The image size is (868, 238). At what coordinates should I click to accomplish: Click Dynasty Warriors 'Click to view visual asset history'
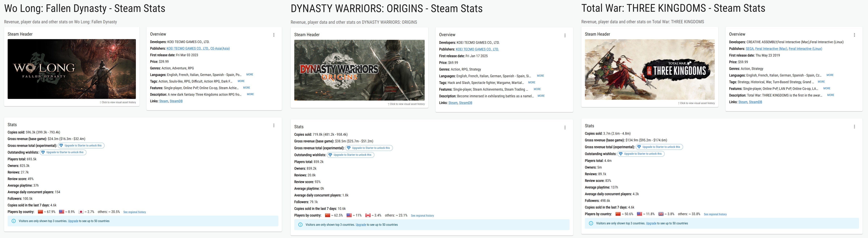click(406, 104)
